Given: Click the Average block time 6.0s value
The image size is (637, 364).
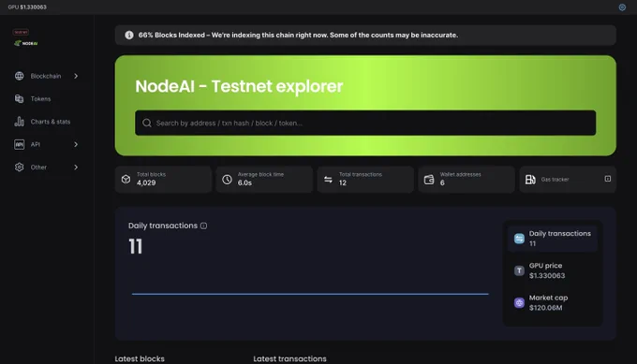Looking at the screenshot, I should pyautogui.click(x=244, y=183).
